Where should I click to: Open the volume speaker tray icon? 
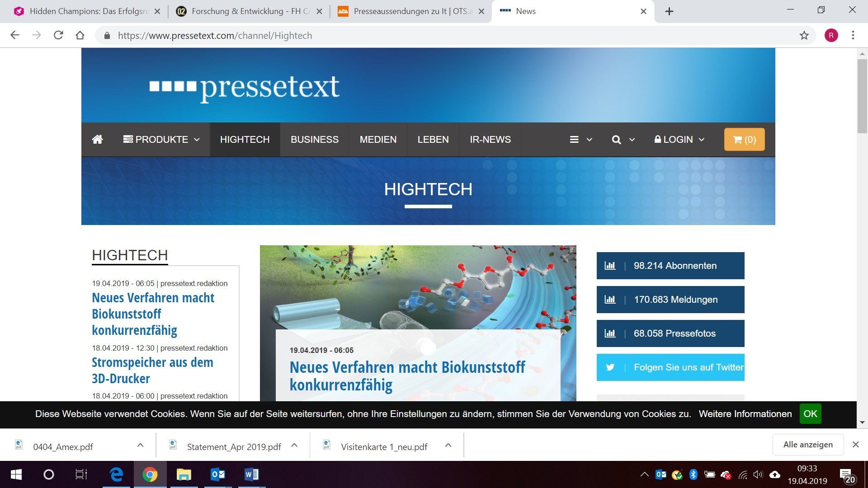point(758,474)
